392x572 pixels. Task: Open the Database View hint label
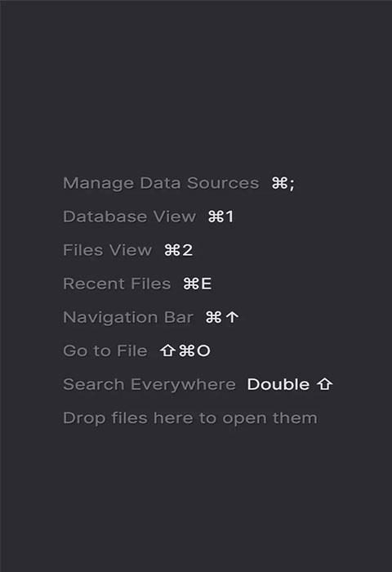click(x=130, y=217)
